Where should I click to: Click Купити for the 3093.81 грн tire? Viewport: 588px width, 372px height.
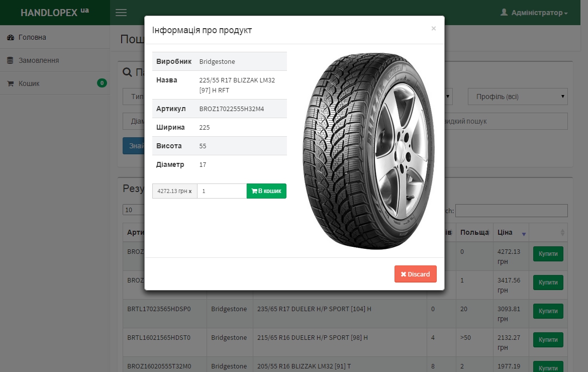(x=548, y=311)
